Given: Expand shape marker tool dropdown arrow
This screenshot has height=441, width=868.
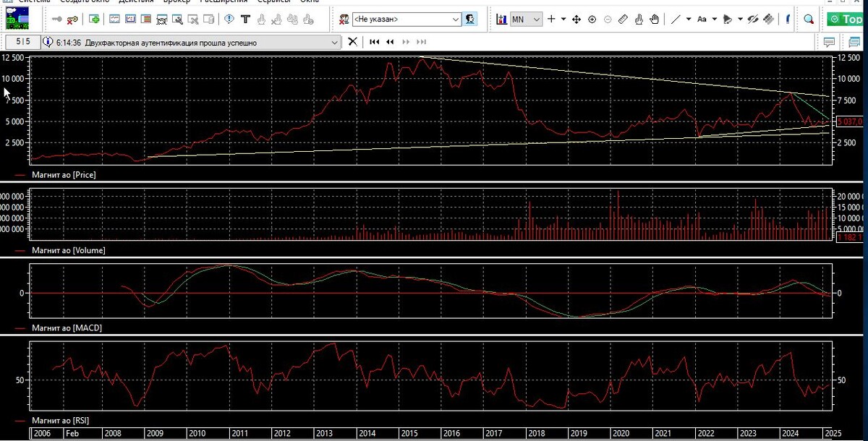Looking at the screenshot, I should (740, 20).
